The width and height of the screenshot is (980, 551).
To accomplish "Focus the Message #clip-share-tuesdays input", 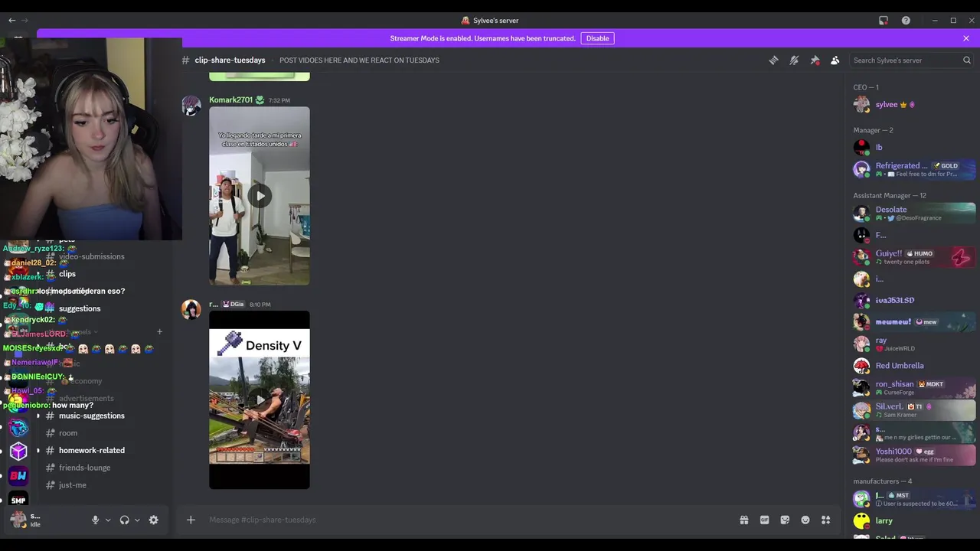I will 467,520.
